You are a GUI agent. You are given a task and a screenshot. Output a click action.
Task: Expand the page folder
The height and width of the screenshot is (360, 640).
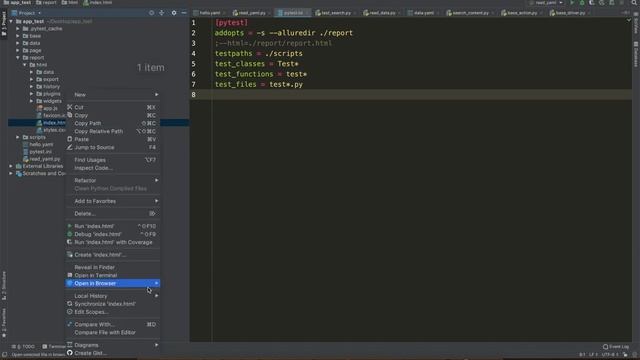click(x=18, y=50)
